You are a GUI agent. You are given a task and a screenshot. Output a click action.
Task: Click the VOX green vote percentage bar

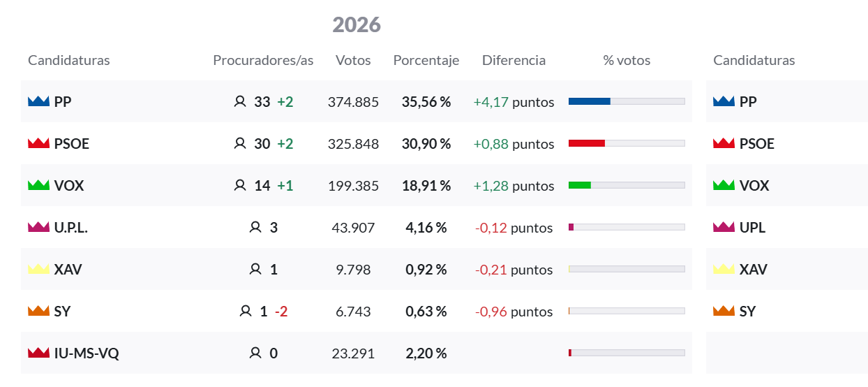580,185
